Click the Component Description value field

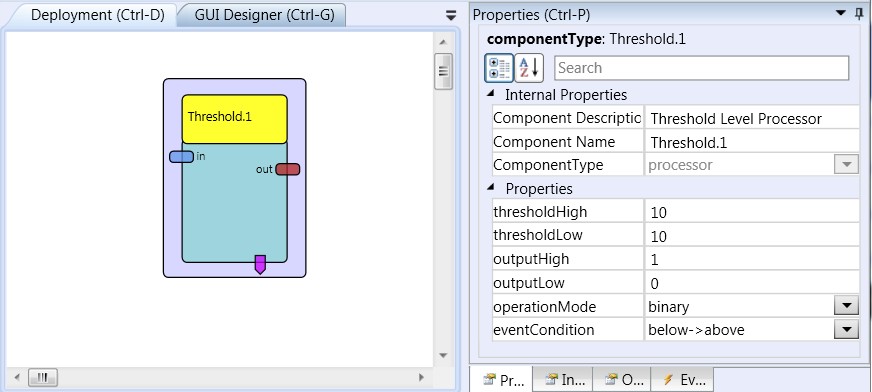point(752,118)
